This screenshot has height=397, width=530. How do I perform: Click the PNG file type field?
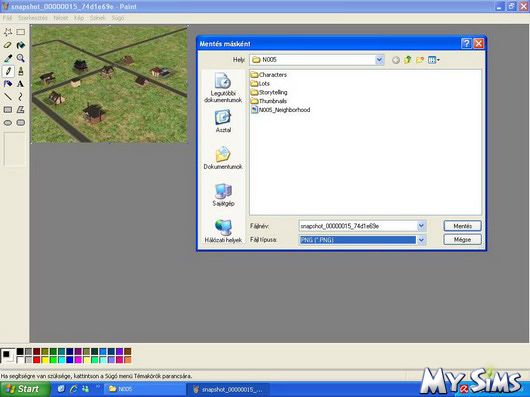pos(358,240)
